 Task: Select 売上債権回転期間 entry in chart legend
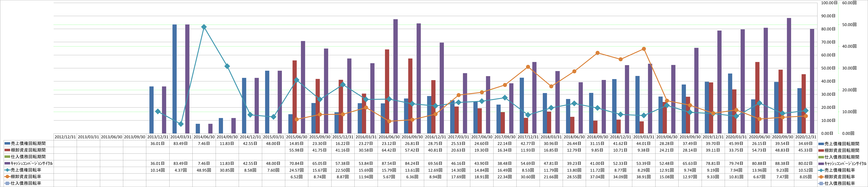(839, 144)
